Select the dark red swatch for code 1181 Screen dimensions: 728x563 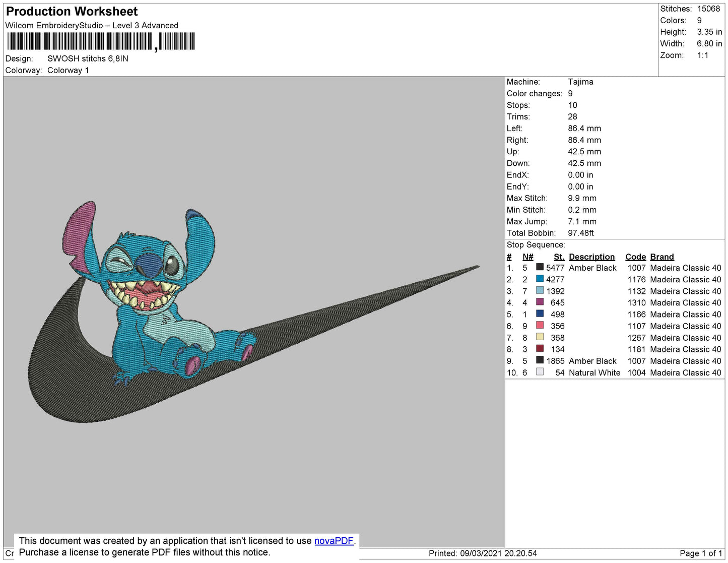tap(540, 348)
